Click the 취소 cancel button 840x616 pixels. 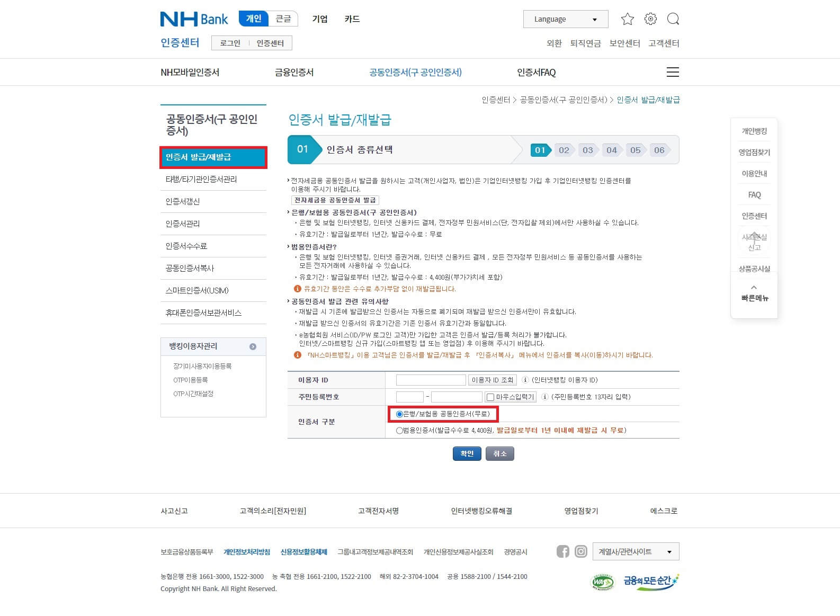tap(500, 454)
